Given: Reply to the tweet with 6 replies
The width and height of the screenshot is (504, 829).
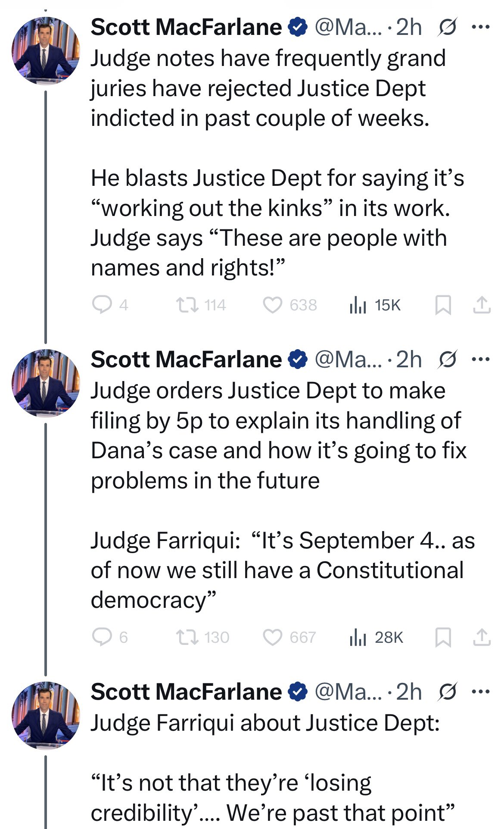Looking at the screenshot, I should coord(102,637).
